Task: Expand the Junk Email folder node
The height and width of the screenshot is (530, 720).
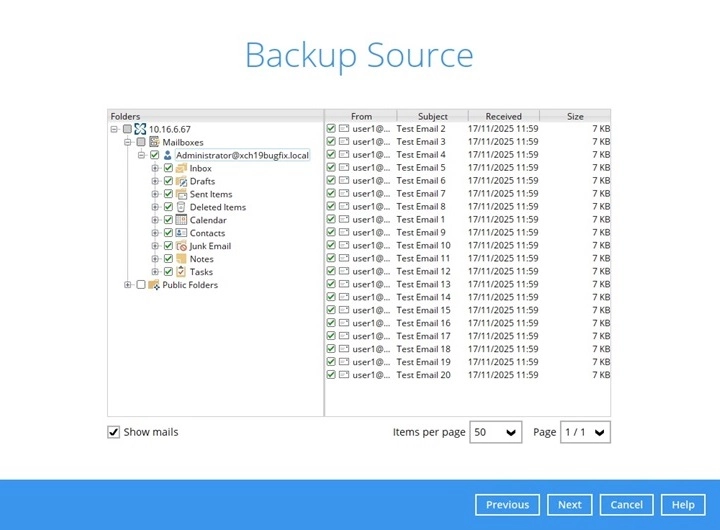Action: click(155, 246)
